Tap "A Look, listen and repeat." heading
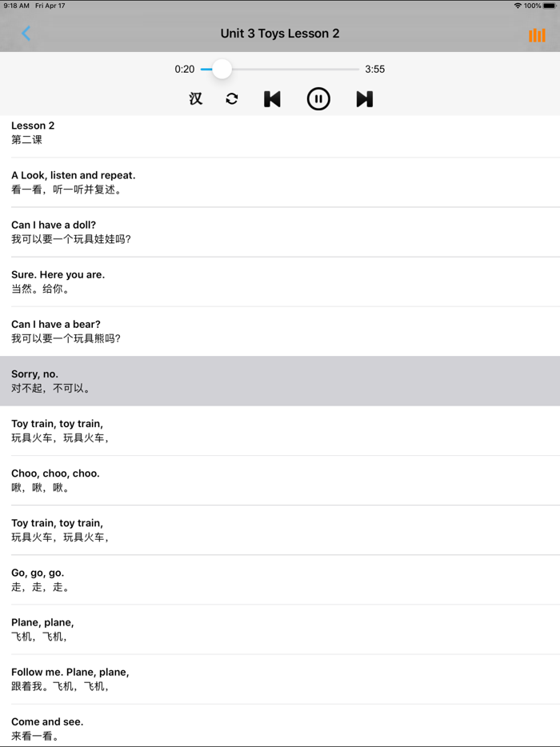This screenshot has width=560, height=747. (74, 182)
